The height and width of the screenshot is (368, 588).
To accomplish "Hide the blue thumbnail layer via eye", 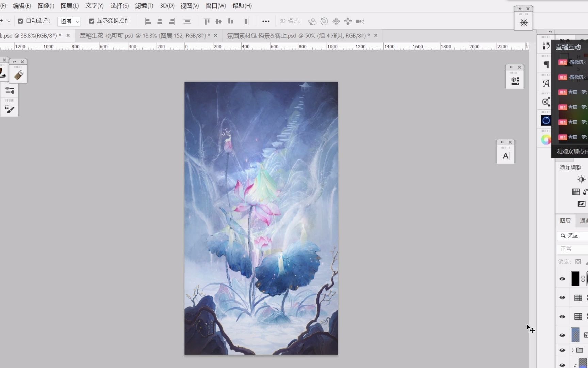I will pyautogui.click(x=562, y=335).
